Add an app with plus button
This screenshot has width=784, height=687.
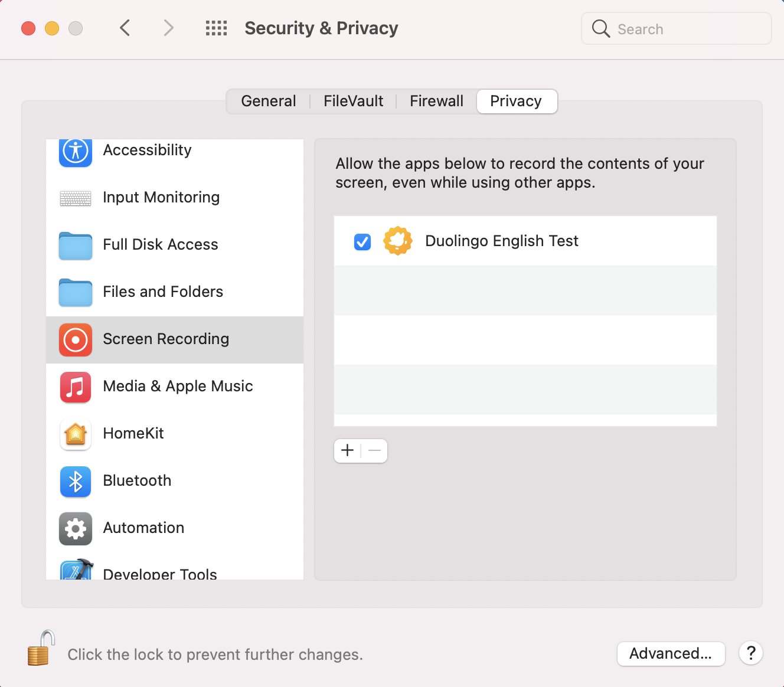coord(348,451)
